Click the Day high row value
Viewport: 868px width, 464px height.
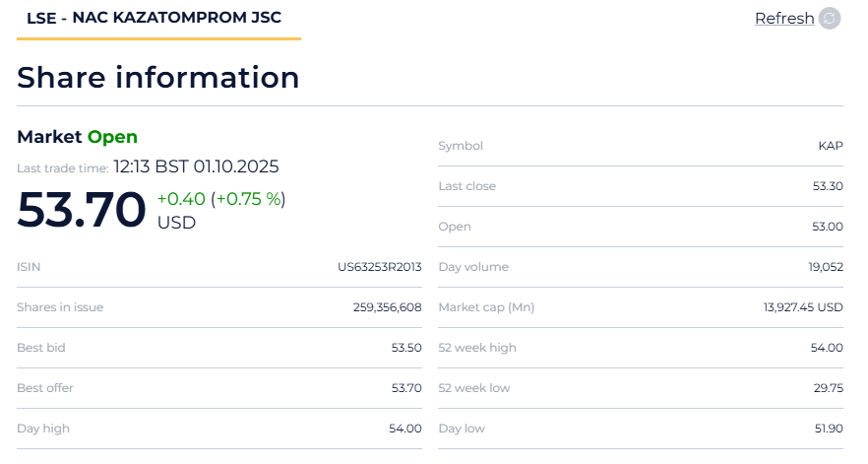tap(405, 429)
